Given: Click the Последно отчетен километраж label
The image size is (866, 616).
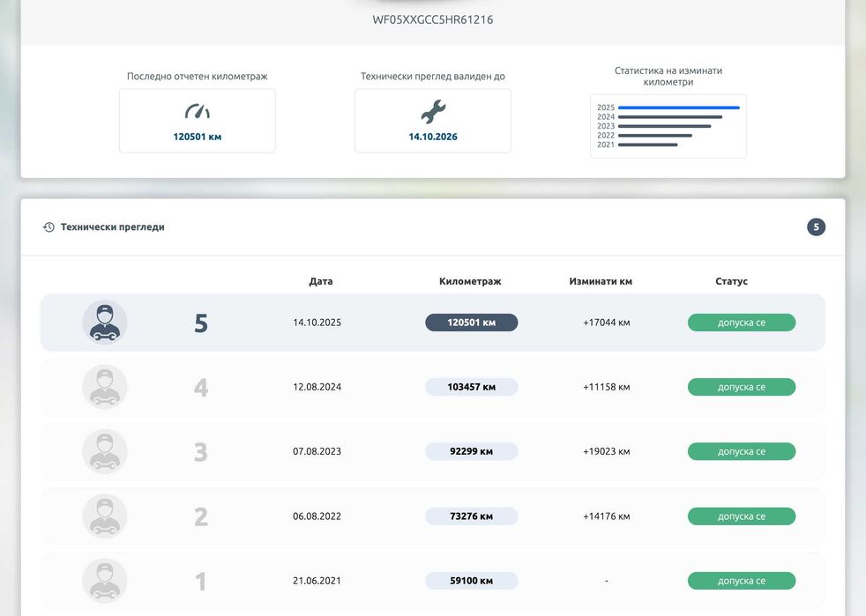Looking at the screenshot, I should [x=198, y=76].
